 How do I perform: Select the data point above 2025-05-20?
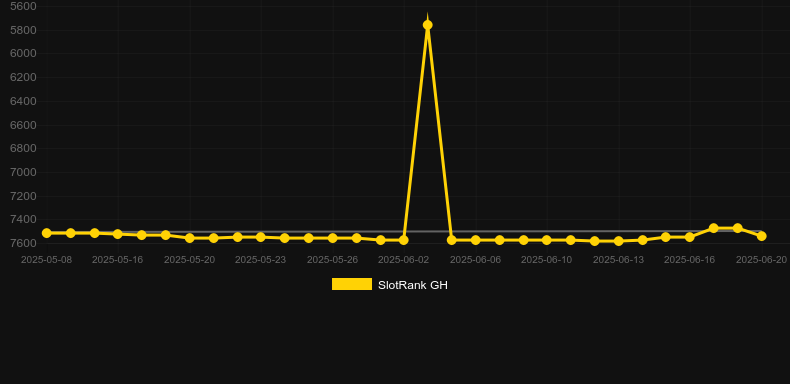[x=190, y=238]
